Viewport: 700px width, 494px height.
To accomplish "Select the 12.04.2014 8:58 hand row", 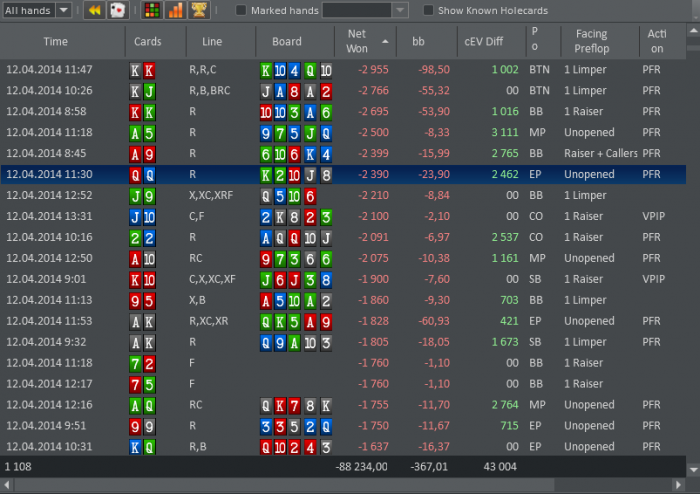I will [x=343, y=112].
